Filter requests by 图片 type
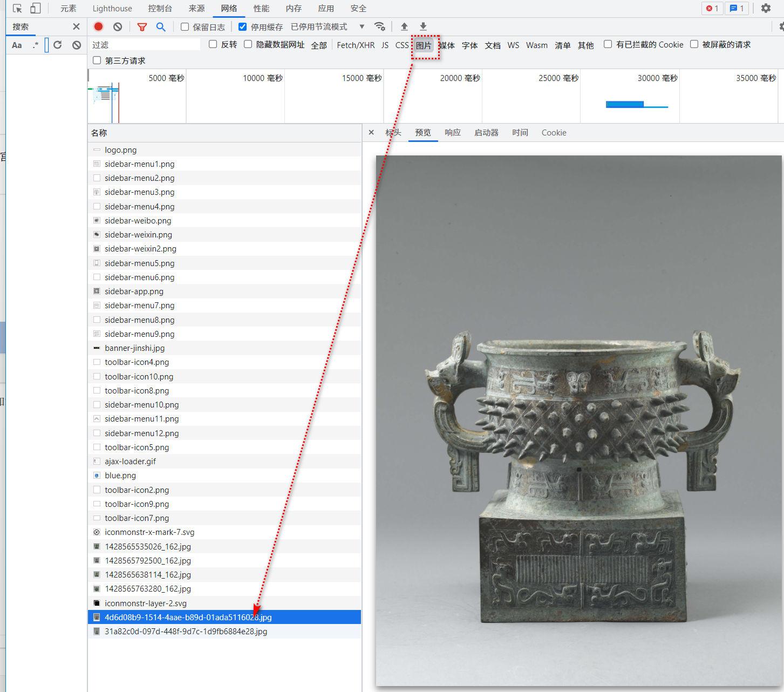 pos(424,45)
